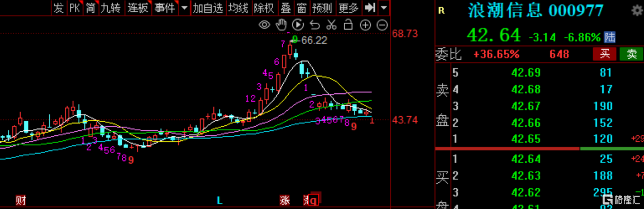
Task: Open settings gear beside the stock code
Action: [636, 11]
